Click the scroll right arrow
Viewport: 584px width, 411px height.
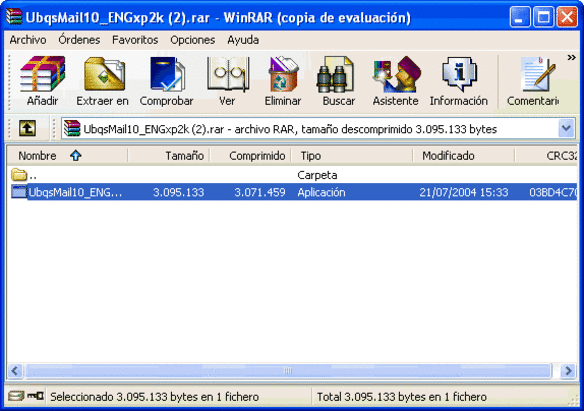click(568, 371)
